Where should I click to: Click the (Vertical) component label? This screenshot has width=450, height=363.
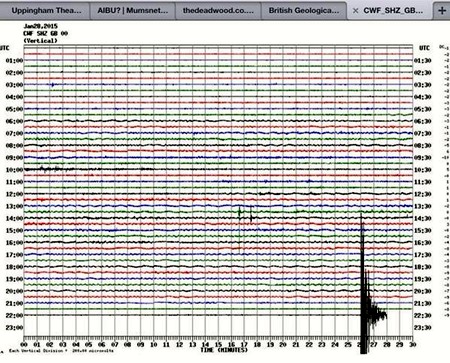[40, 41]
